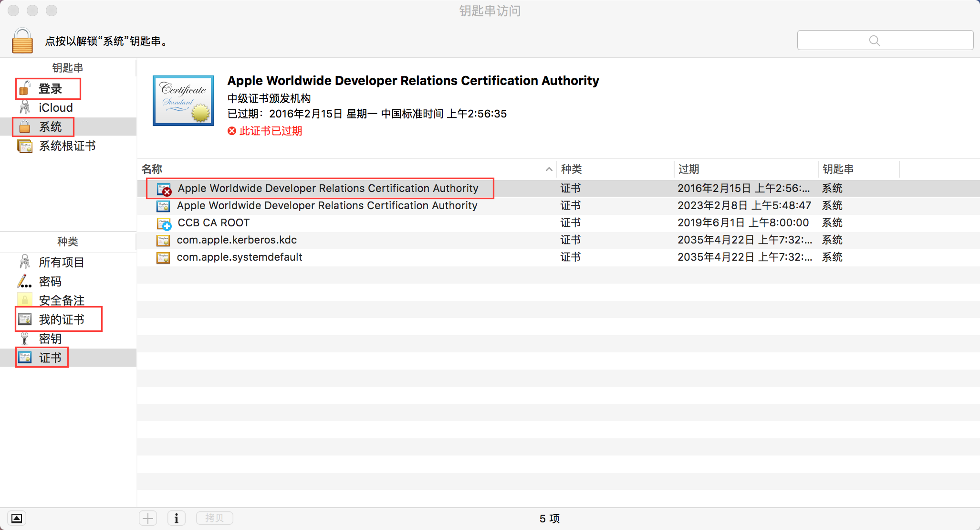Select the Apple Worldwide row with expiry 2023年2月8日
Screen dimensions: 980x530
(558, 205)
